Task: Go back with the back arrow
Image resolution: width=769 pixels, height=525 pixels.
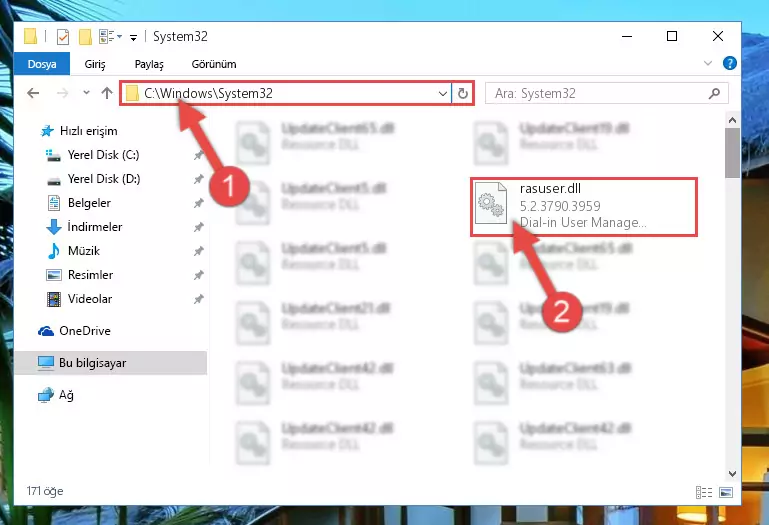Action: (x=33, y=93)
